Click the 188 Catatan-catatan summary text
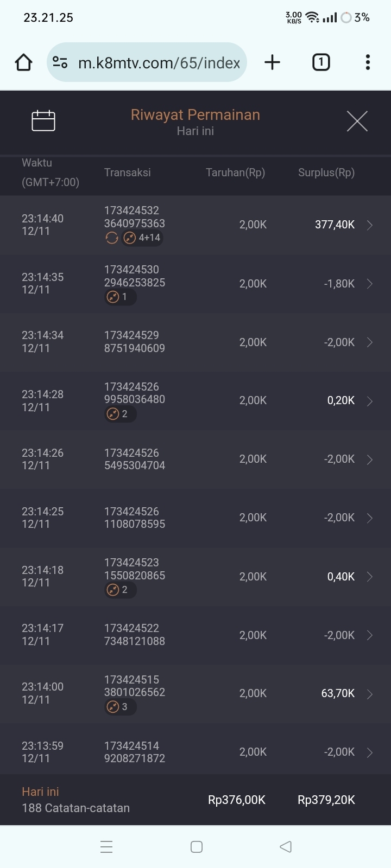This screenshot has height=868, width=391. 75,808
